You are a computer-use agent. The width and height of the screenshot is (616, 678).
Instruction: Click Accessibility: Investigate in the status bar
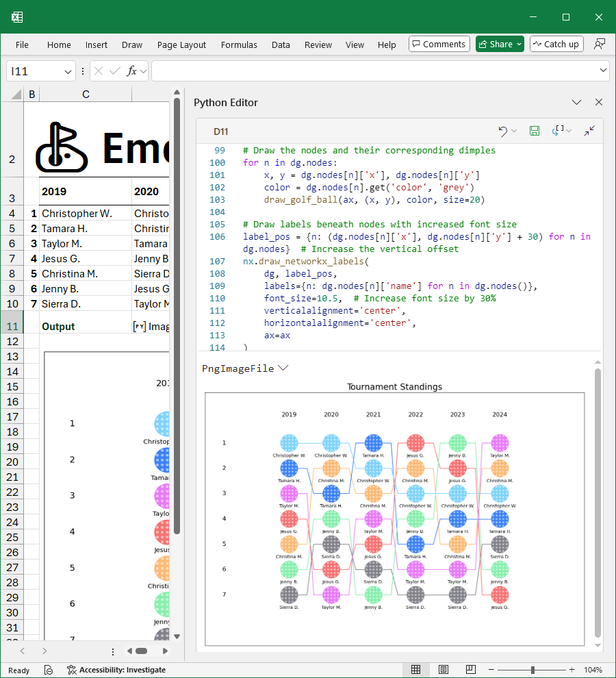[x=116, y=670]
